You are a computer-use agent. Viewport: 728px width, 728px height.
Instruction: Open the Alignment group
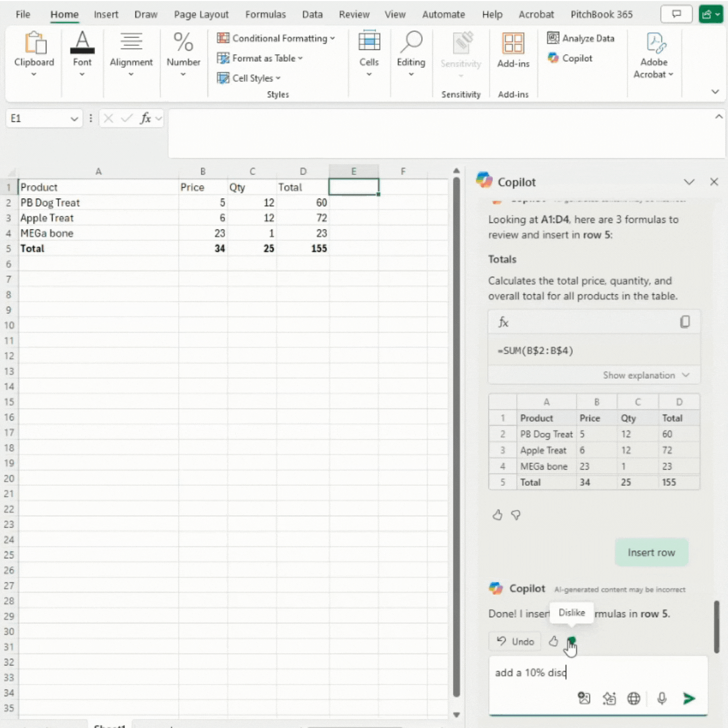(x=131, y=55)
